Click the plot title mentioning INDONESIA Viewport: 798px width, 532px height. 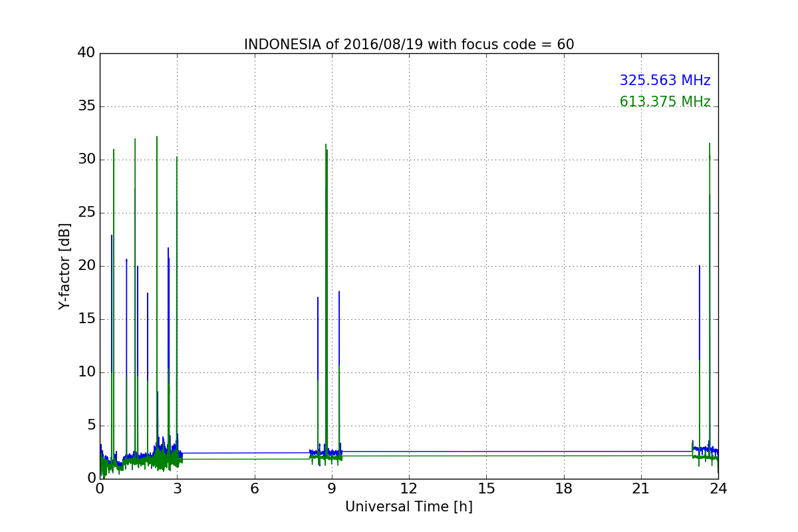point(409,45)
